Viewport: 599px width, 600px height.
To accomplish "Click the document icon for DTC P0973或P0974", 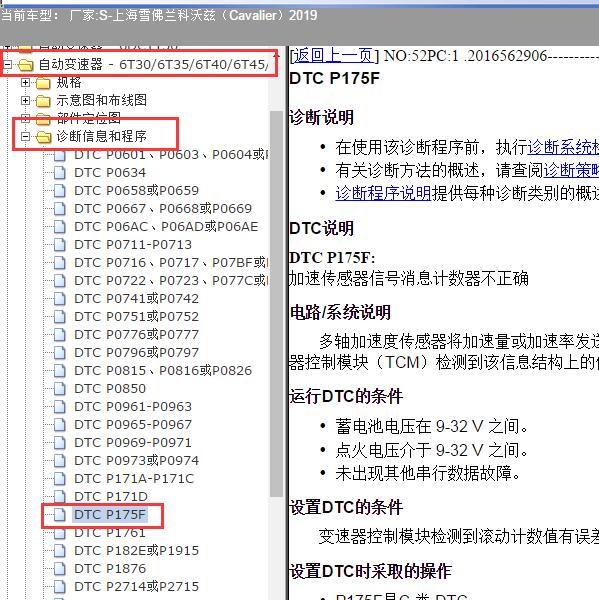I will click(60, 461).
